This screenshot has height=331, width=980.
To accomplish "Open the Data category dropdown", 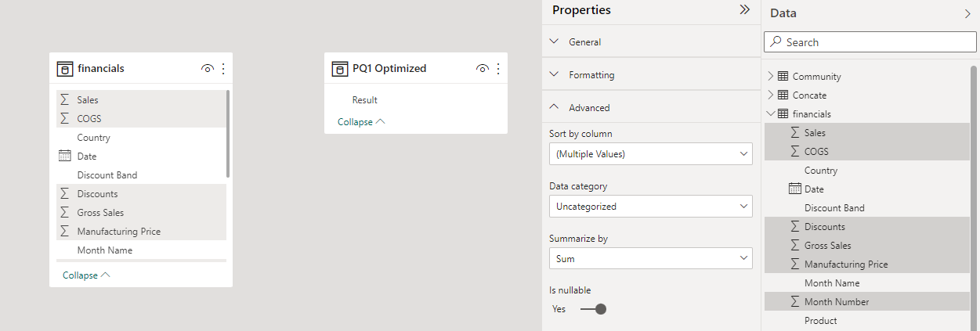I will 651,207.
